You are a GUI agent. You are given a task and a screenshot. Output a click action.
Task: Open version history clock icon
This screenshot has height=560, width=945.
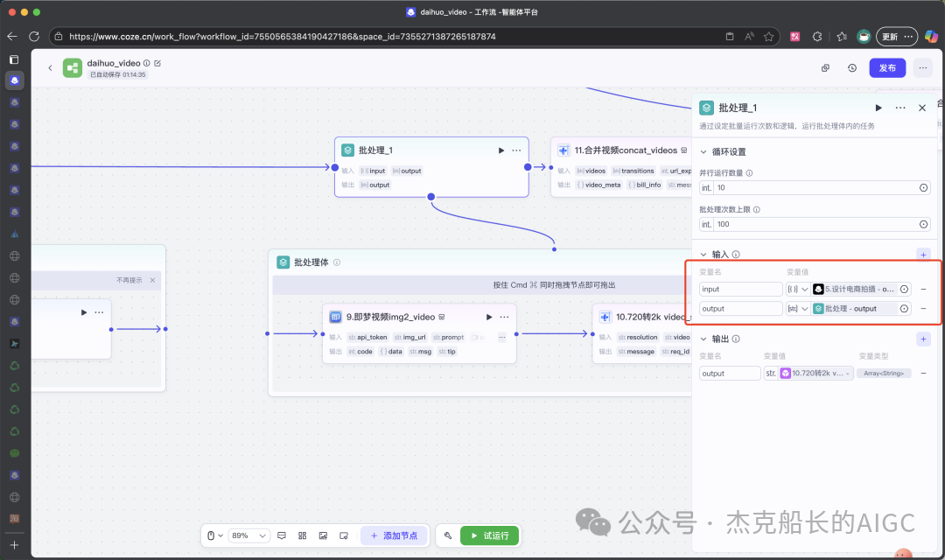(x=852, y=68)
